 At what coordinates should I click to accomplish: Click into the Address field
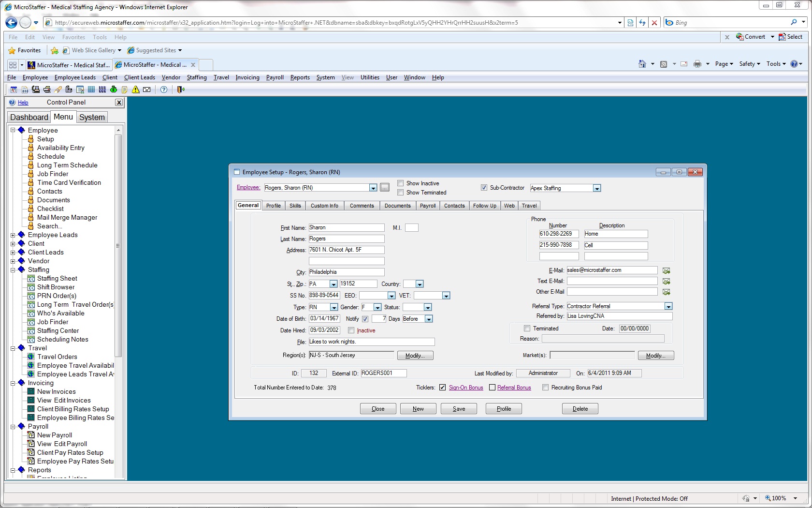(x=346, y=250)
